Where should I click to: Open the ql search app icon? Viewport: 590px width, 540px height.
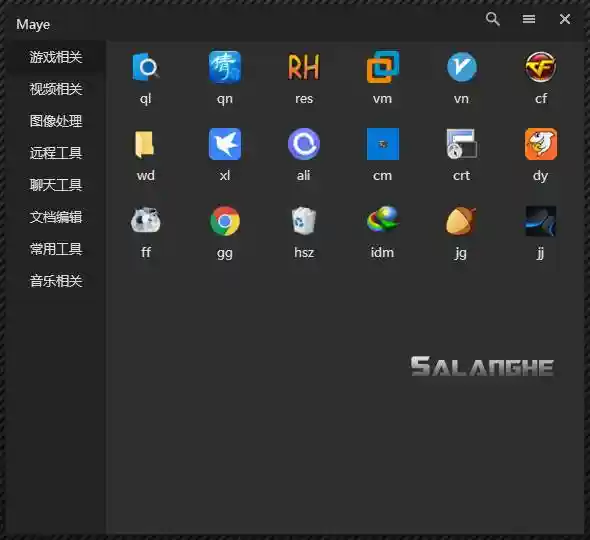tap(146, 67)
